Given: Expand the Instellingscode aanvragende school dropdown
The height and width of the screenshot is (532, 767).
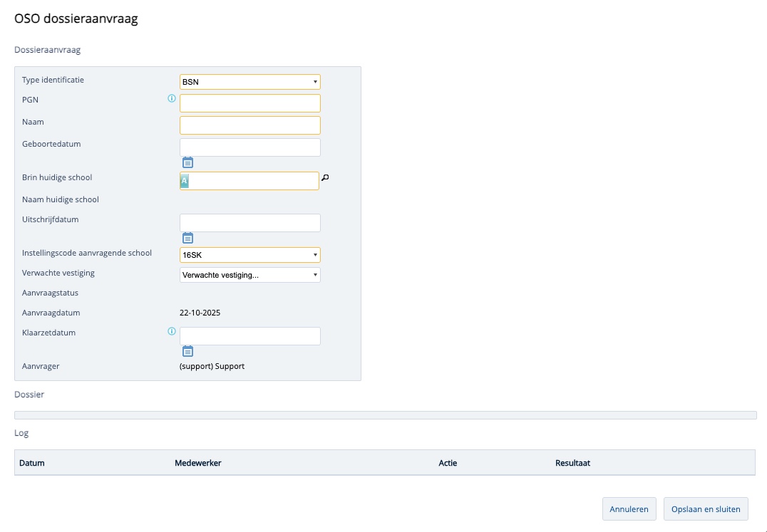Looking at the screenshot, I should pos(249,255).
